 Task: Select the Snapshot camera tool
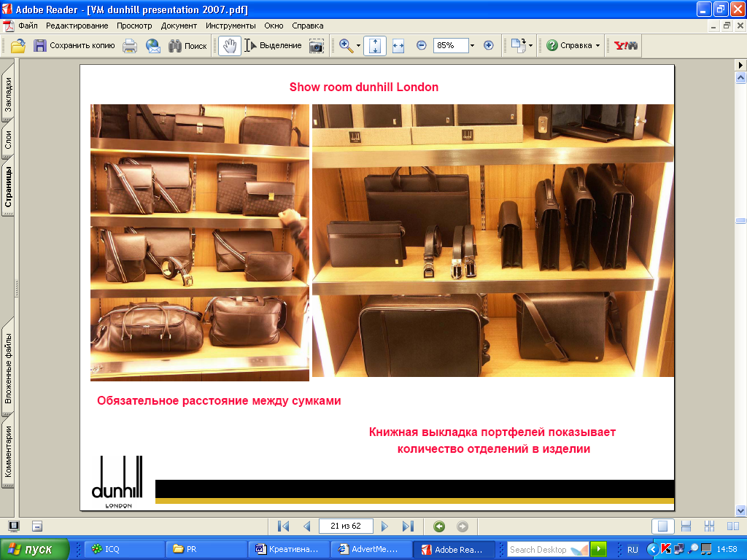(x=317, y=46)
